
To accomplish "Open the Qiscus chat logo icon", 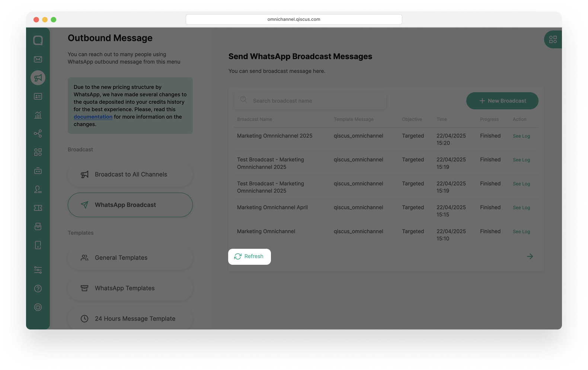I will coord(38,40).
